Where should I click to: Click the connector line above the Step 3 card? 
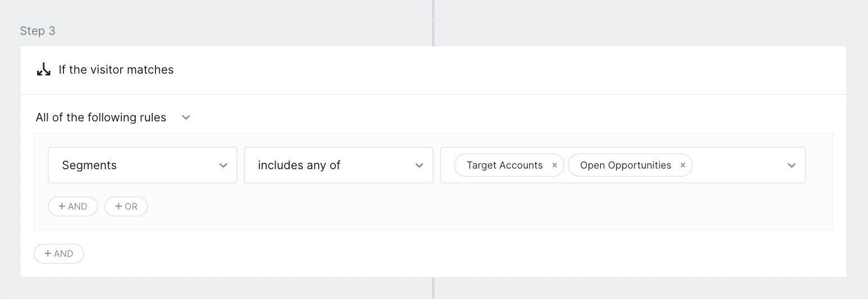click(x=433, y=23)
